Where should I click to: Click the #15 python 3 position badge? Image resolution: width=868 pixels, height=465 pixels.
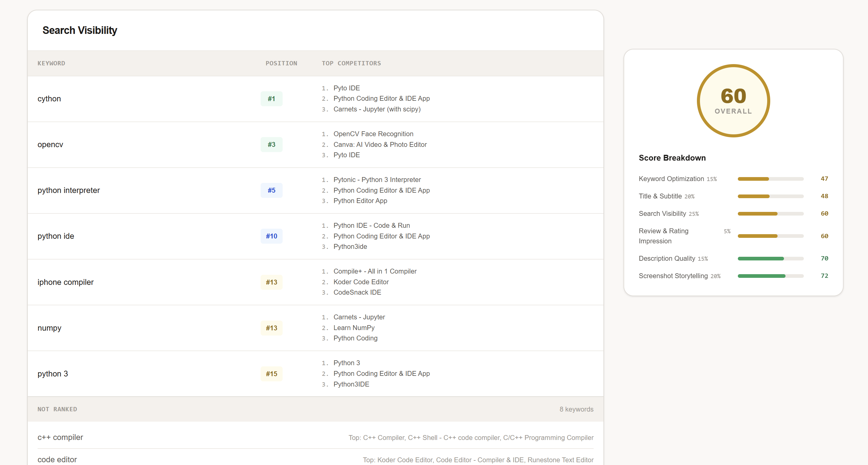click(271, 374)
